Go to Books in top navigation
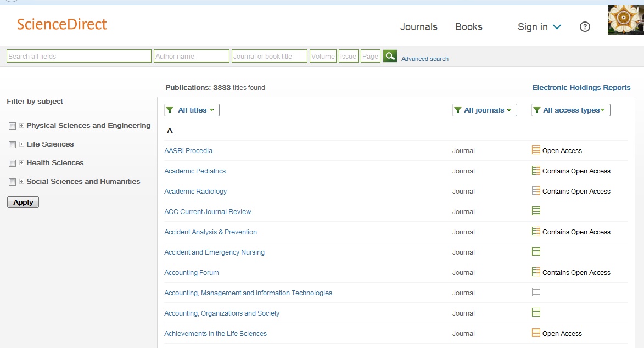This screenshot has width=644, height=348. click(x=469, y=27)
